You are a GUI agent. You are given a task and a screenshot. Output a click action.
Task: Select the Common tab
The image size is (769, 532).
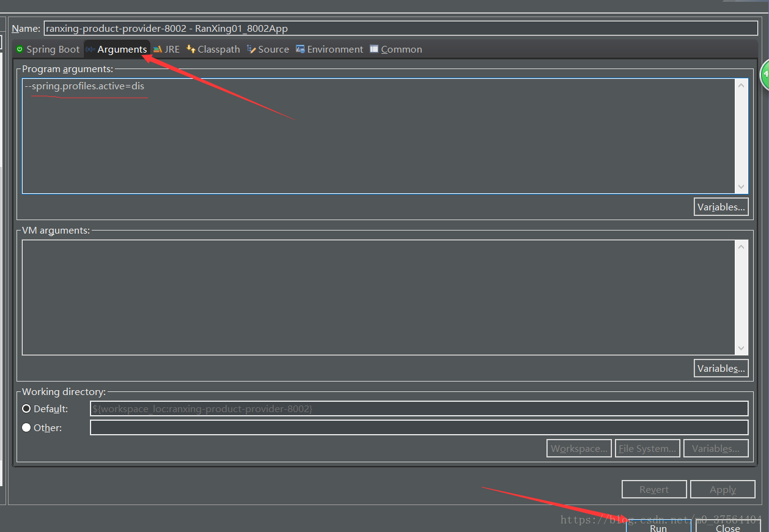(x=396, y=50)
